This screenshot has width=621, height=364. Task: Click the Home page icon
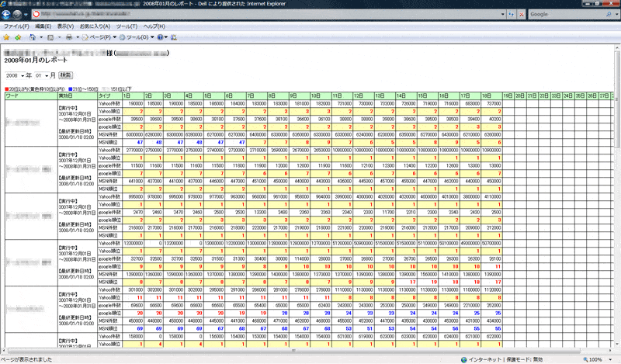click(33, 37)
